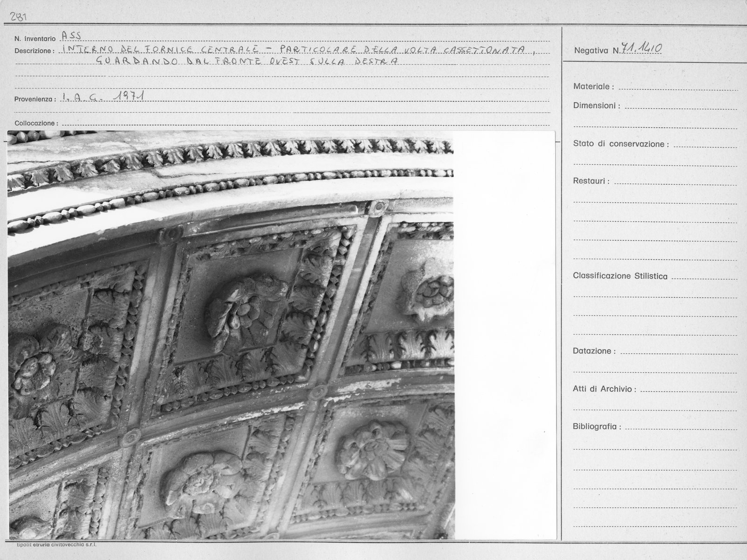The height and width of the screenshot is (560, 747).
Task: Select the negative number "71.1410"
Action: [x=641, y=49]
